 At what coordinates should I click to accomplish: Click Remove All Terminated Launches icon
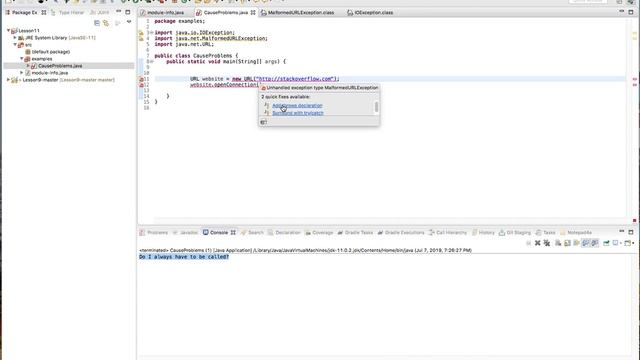tap(547, 243)
